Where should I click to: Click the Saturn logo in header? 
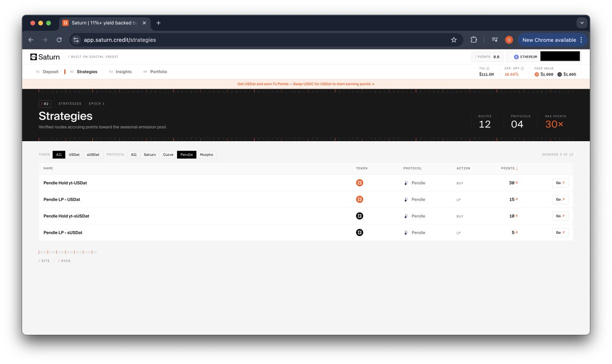[45, 57]
